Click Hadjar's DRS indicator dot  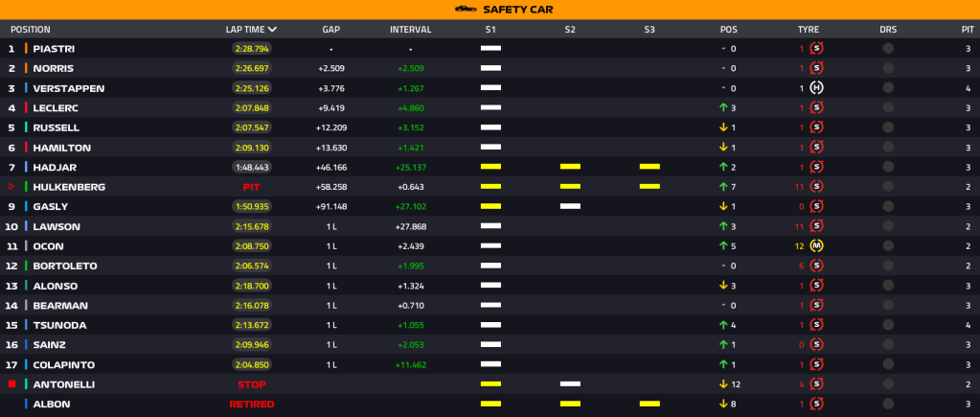pyautogui.click(x=888, y=167)
